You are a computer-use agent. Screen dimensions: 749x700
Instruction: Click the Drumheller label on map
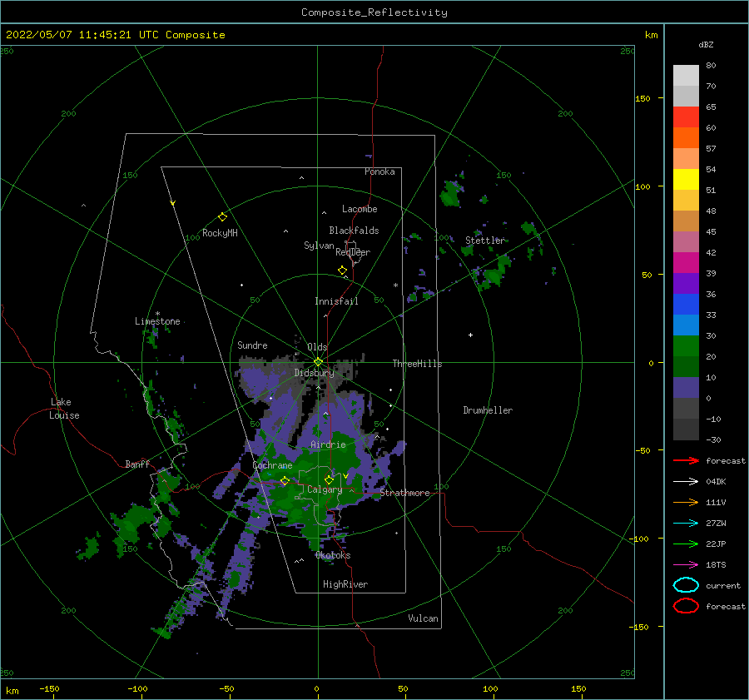click(x=488, y=410)
